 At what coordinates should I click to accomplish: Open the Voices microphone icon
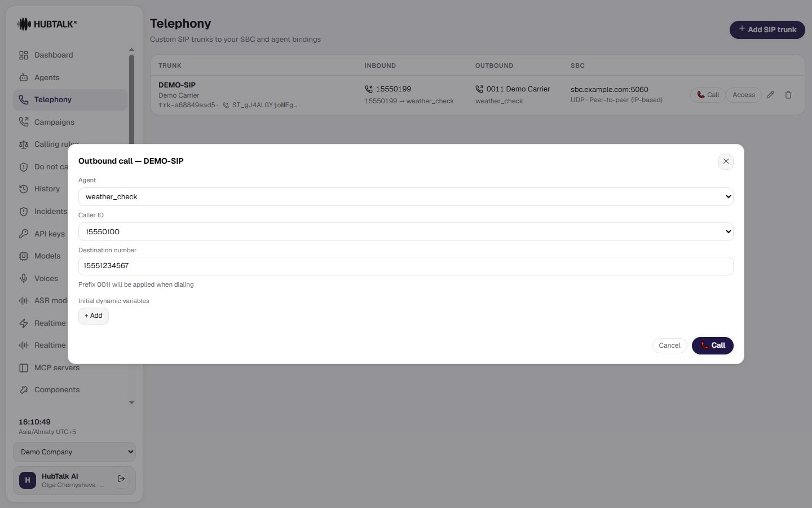click(24, 278)
